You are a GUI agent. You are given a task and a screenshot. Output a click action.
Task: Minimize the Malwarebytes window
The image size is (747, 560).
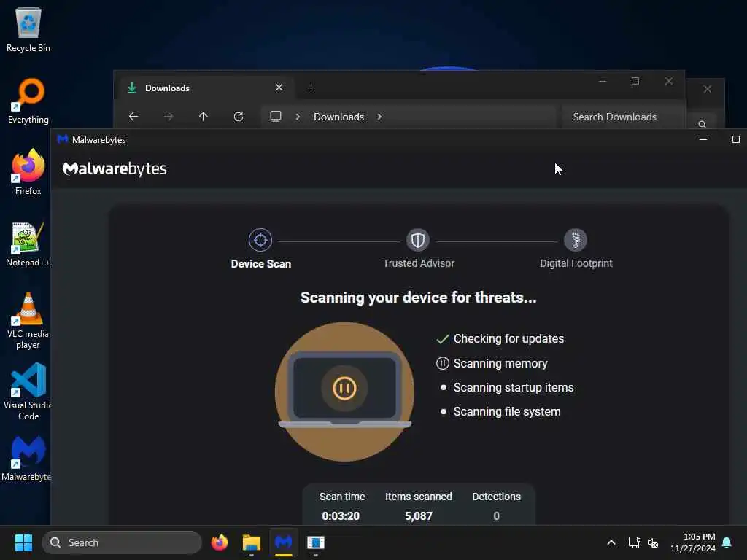[x=703, y=139]
